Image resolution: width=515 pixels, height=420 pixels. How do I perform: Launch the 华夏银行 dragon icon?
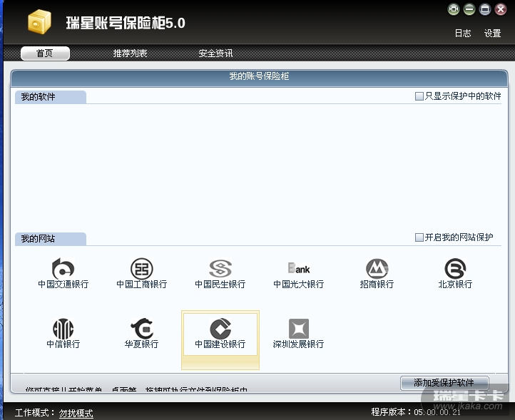pos(141,329)
